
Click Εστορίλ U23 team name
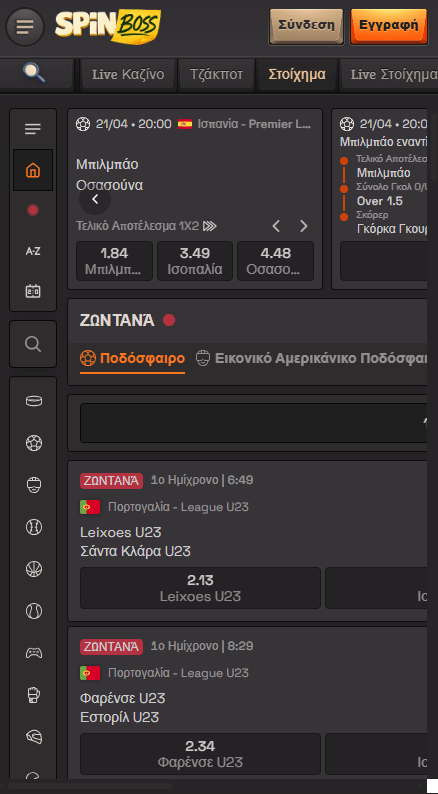(x=120, y=718)
